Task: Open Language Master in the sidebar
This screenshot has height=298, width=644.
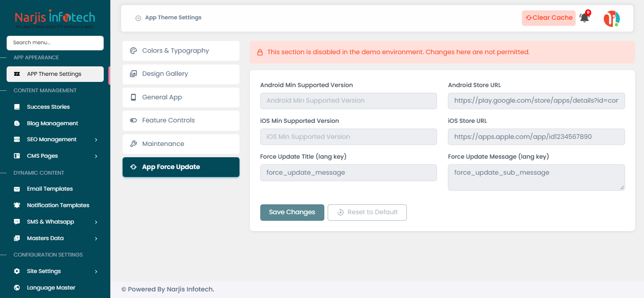Action: tap(55, 288)
